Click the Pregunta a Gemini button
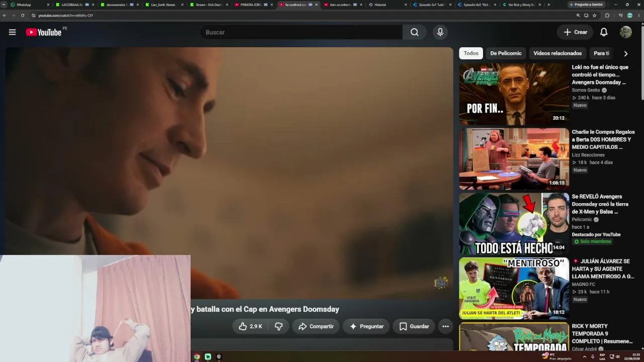This screenshot has height=362, width=644. pyautogui.click(x=586, y=5)
